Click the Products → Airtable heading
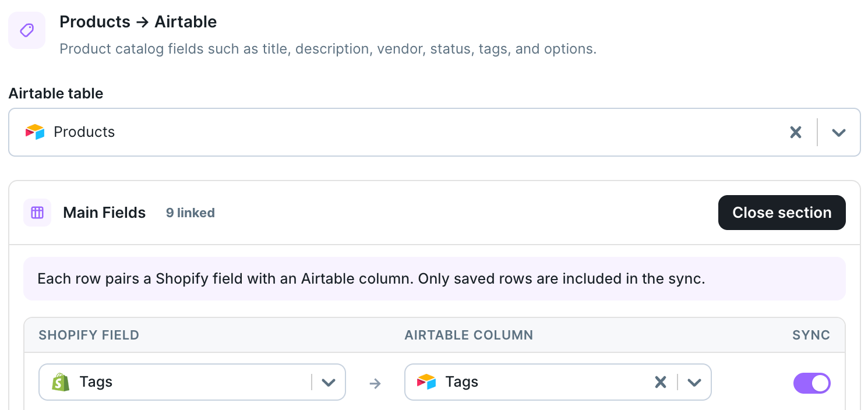 pyautogui.click(x=138, y=22)
